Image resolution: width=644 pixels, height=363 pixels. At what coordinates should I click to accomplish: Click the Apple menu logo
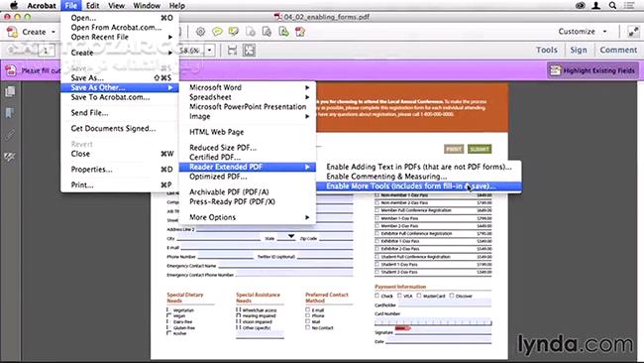pyautogui.click(x=14, y=5)
